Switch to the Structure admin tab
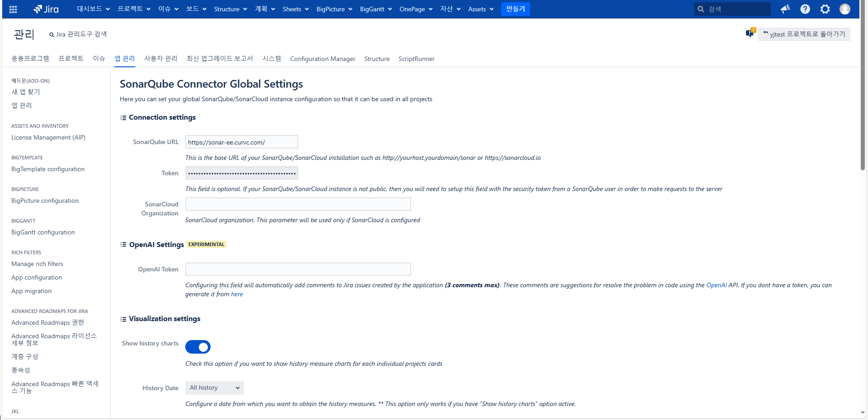 pos(377,59)
